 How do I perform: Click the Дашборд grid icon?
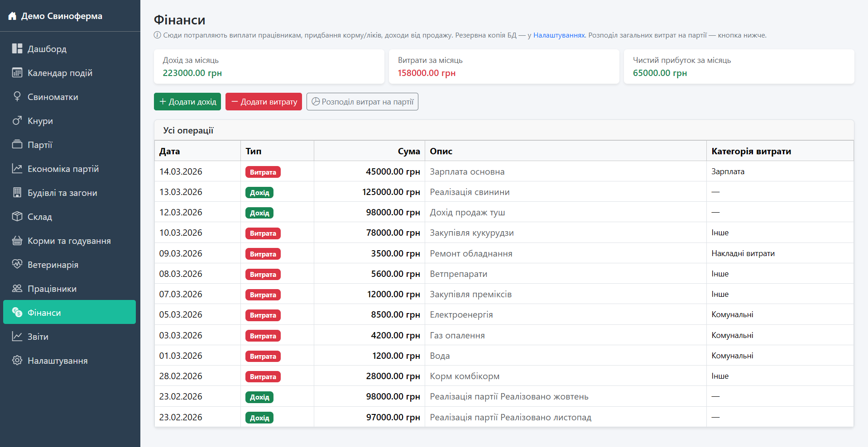click(17, 49)
